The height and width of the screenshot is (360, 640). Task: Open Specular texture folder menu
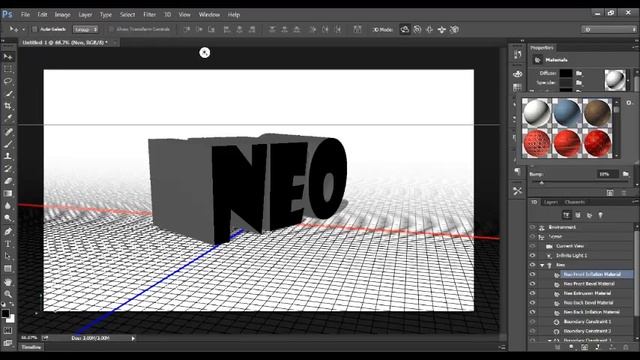[x=579, y=82]
